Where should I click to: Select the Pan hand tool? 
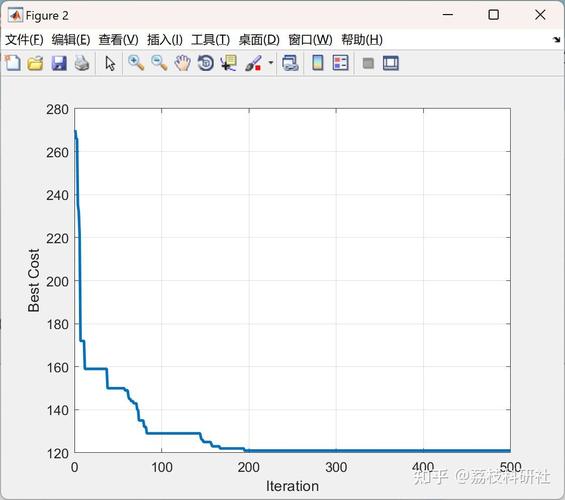[x=182, y=63]
